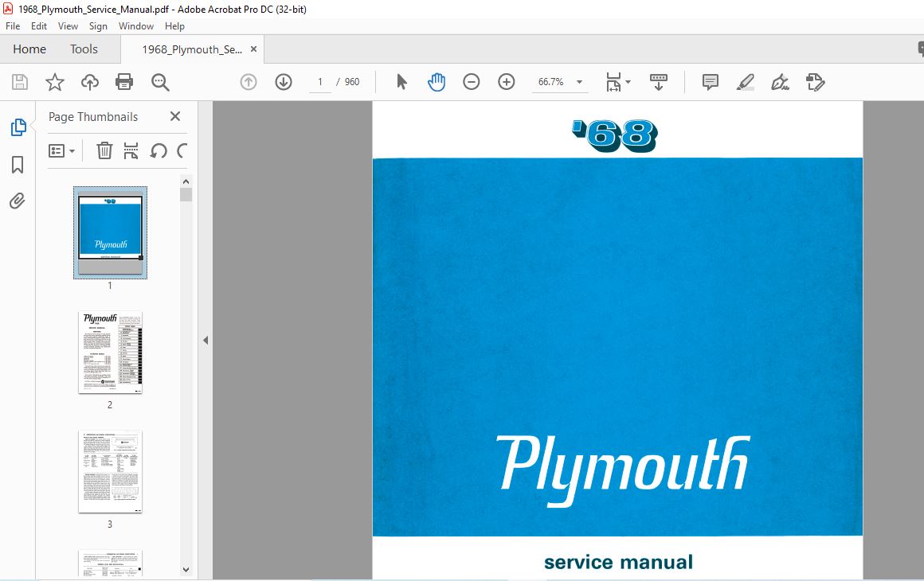Screen dimensions: 924x581
Task: Delete selected page trash icon
Action: 104,150
